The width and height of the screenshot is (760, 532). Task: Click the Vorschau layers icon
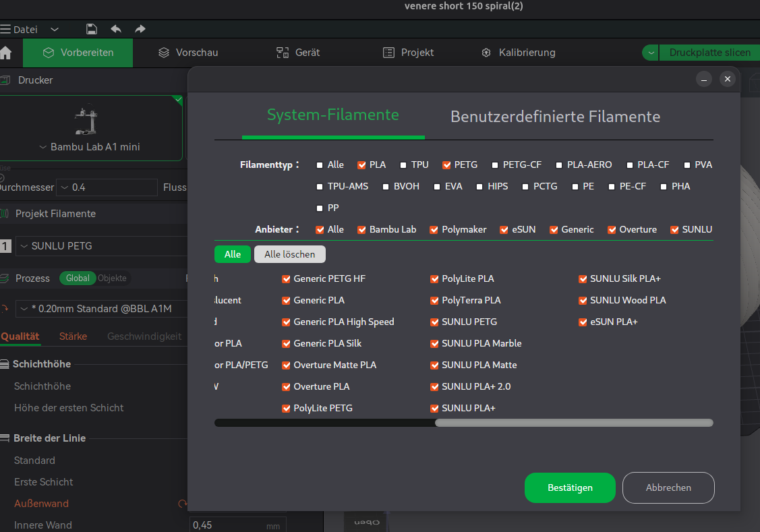coord(164,53)
